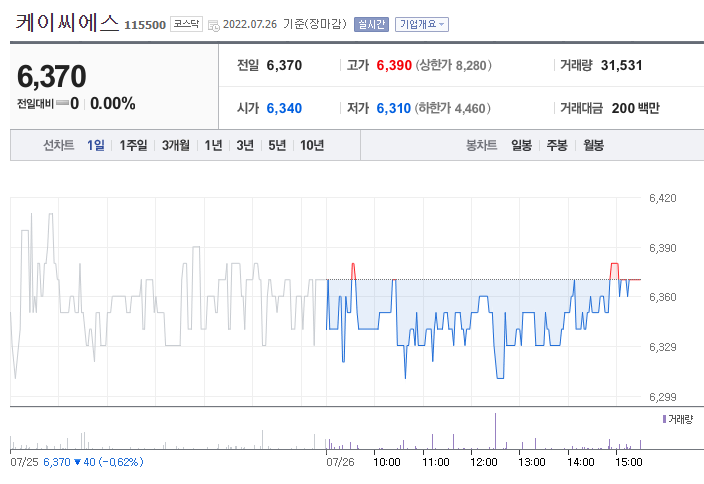Click the 저가 value 6,310

pos(393,108)
